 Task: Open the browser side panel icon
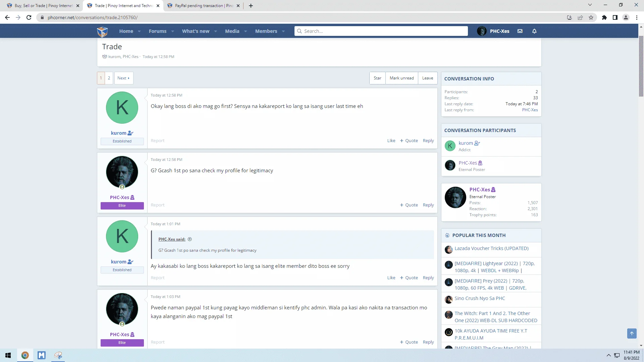click(615, 17)
